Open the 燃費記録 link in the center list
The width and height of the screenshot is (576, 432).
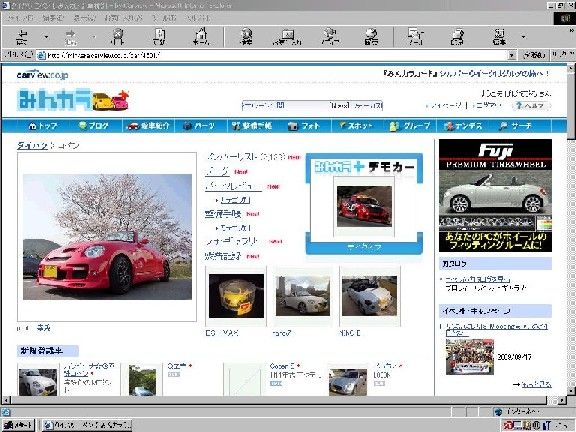pyautogui.click(x=223, y=256)
